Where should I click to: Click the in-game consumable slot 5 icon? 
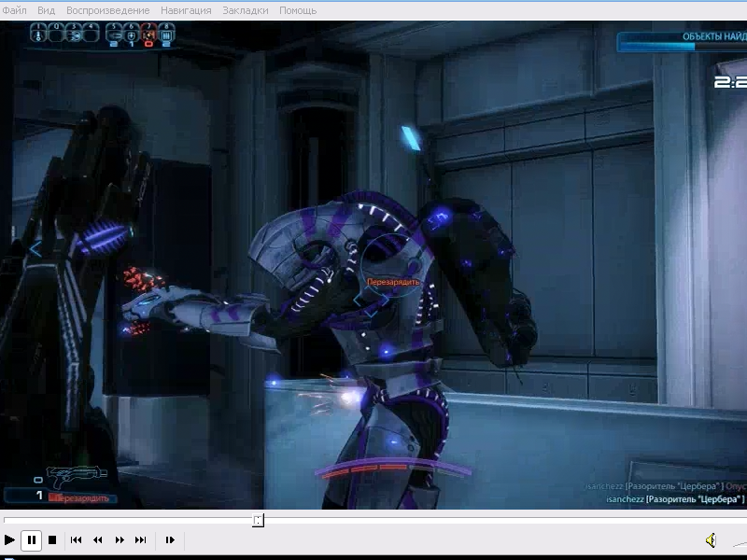(114, 35)
